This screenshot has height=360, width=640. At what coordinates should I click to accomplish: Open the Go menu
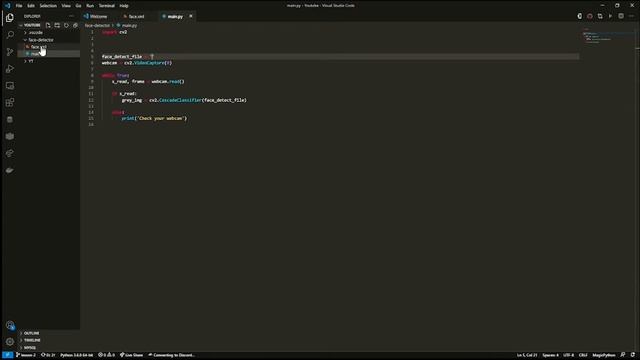point(78,6)
